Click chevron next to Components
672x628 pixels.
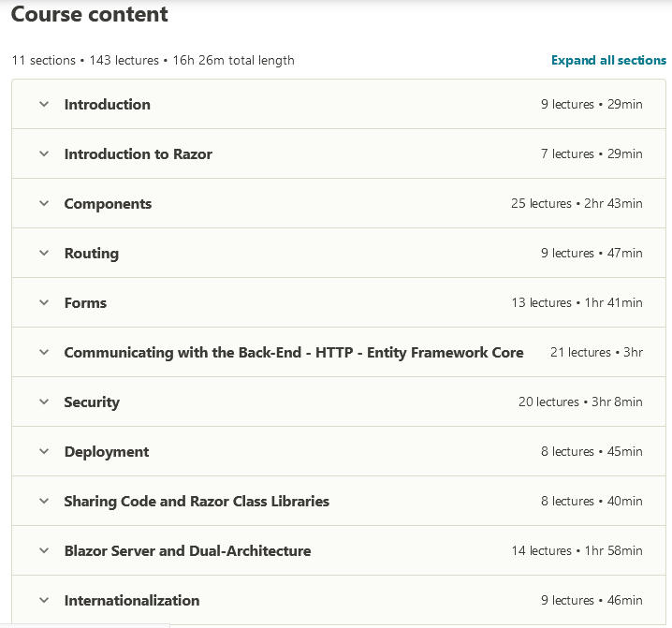tap(43, 204)
